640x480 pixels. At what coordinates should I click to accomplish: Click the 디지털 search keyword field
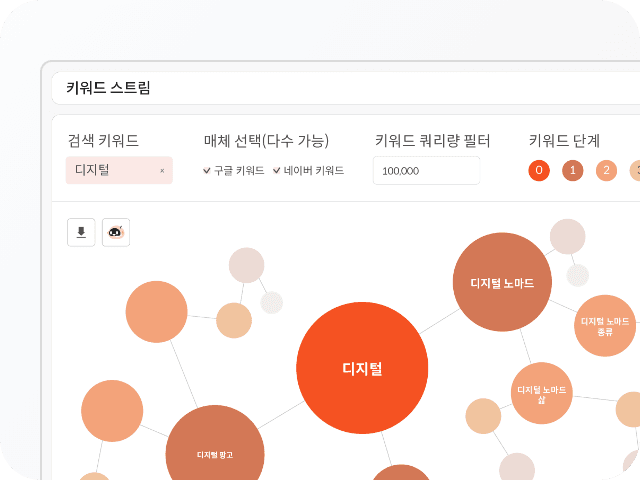[119, 170]
